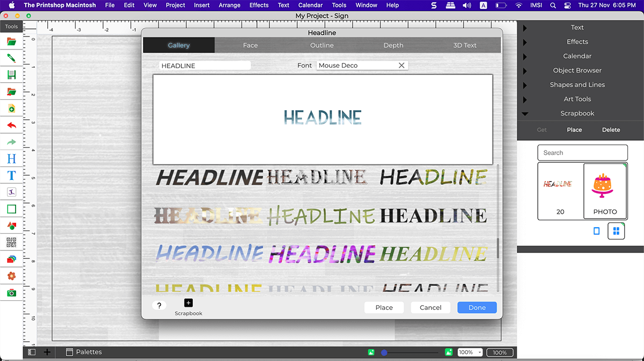Click the green camera photo tool
The height and width of the screenshot is (361, 644).
pyautogui.click(x=11, y=293)
